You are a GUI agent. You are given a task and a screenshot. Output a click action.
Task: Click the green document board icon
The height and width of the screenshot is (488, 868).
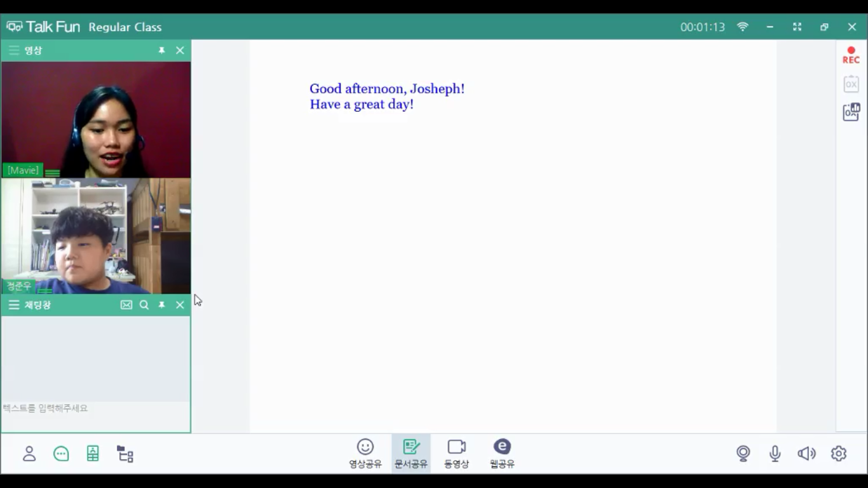coord(93,454)
